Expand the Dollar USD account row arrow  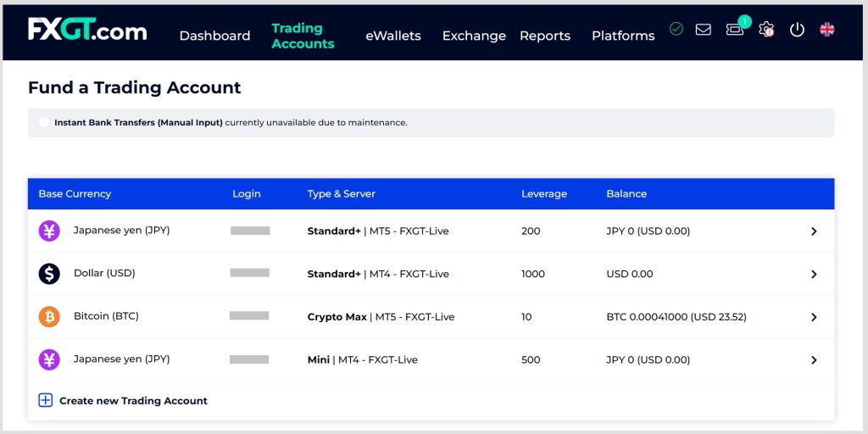pyautogui.click(x=814, y=275)
